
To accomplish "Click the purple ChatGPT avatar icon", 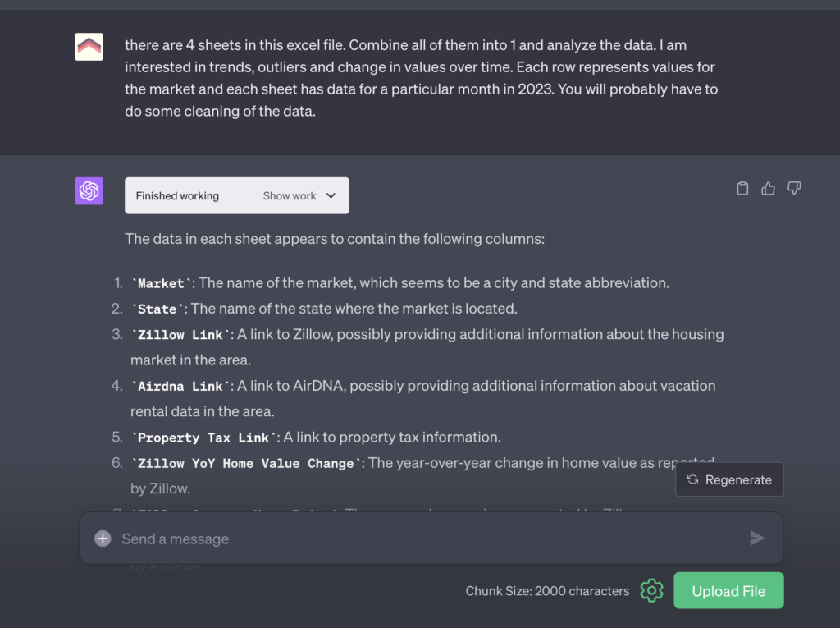I will 89,191.
